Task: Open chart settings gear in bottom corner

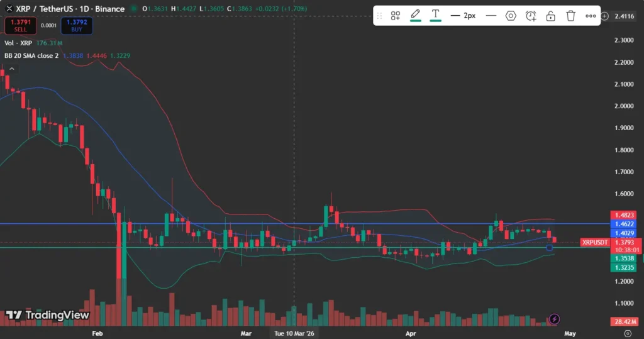Action: tap(627, 333)
